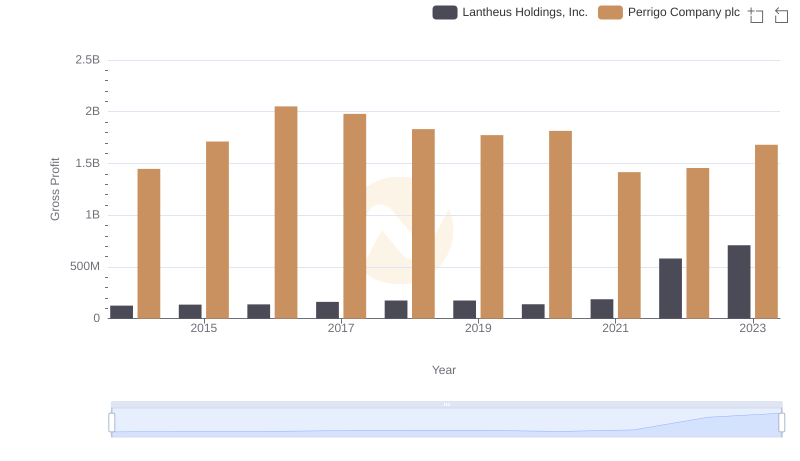Click the 2.5B y-axis label
The image size is (800, 461).
[88, 60]
